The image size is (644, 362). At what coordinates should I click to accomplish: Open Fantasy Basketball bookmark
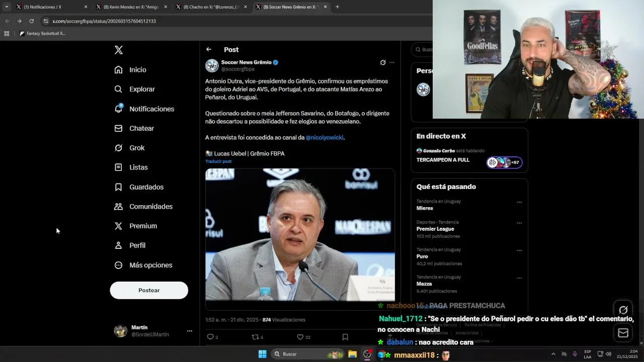(42, 34)
